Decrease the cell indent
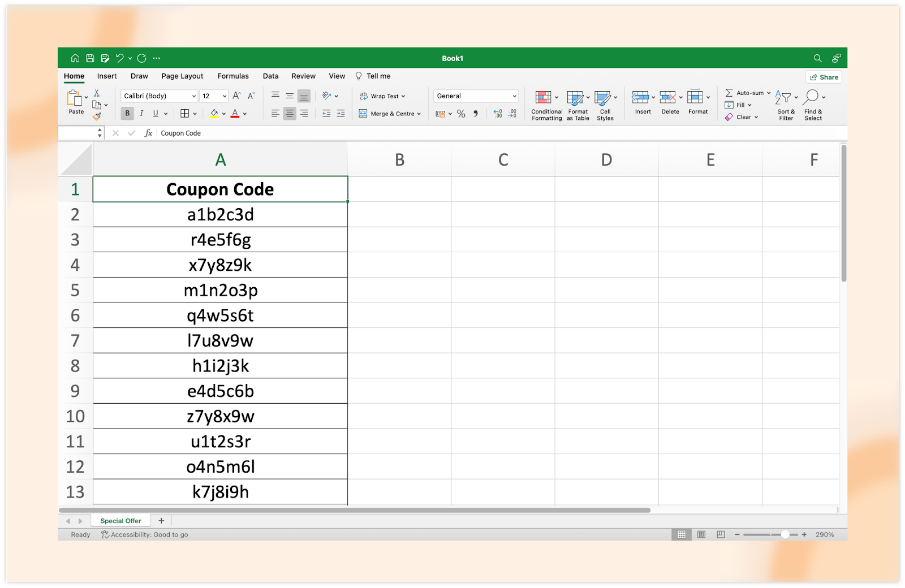This screenshot has height=588, width=905. 326,114
